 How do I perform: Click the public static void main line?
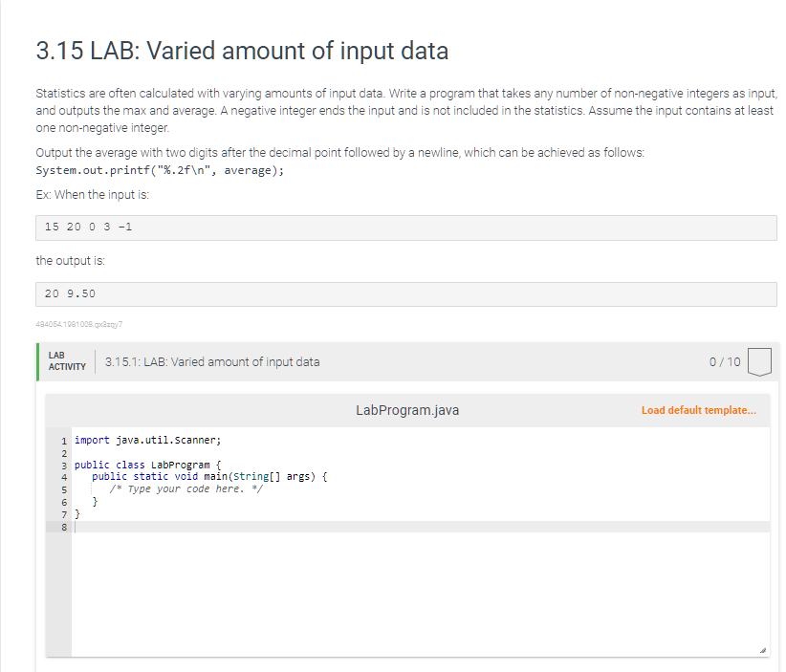click(x=209, y=477)
